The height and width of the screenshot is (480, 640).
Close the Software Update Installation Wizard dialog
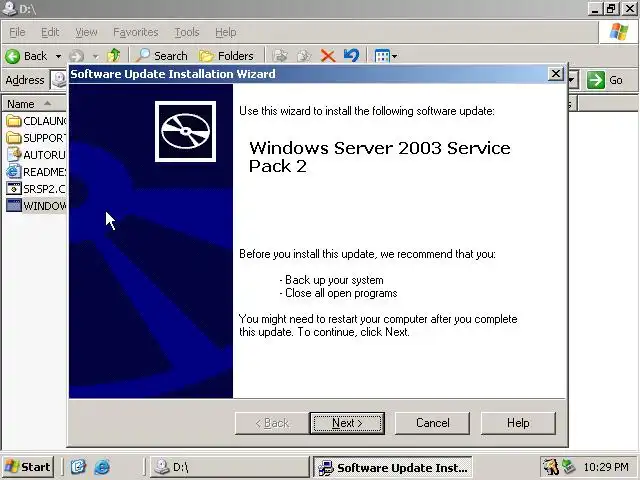click(556, 74)
